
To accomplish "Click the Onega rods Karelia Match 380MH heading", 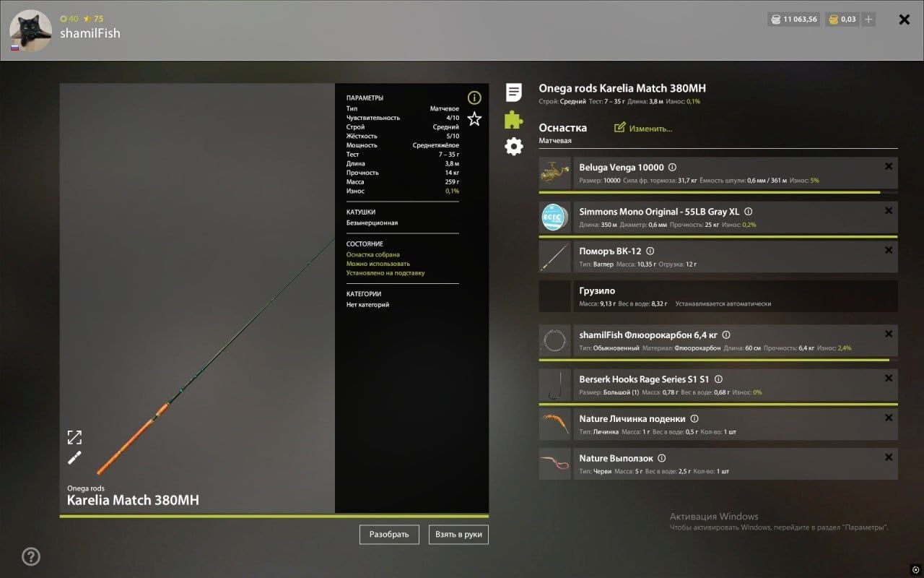I will pos(622,88).
